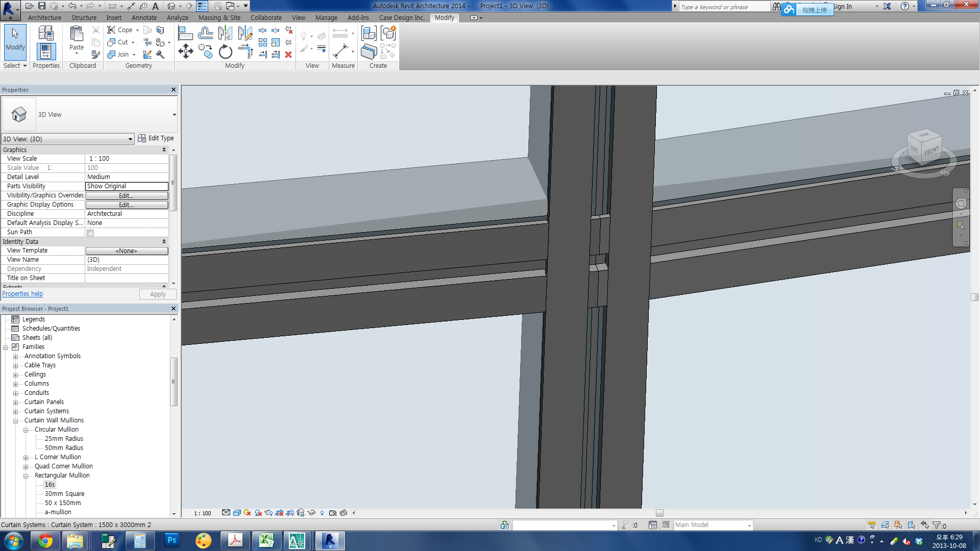Click the Rotate tool icon

click(225, 52)
